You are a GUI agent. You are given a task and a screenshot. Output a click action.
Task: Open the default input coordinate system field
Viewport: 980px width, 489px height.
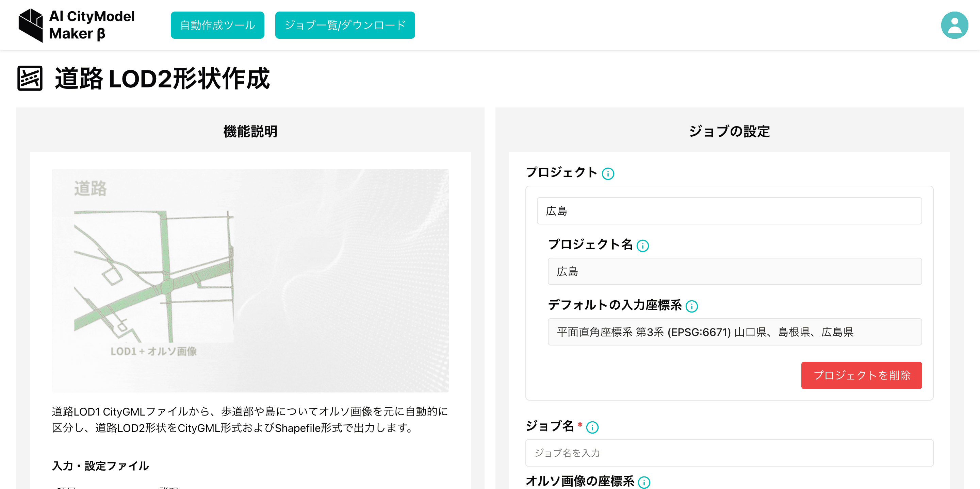tap(734, 332)
